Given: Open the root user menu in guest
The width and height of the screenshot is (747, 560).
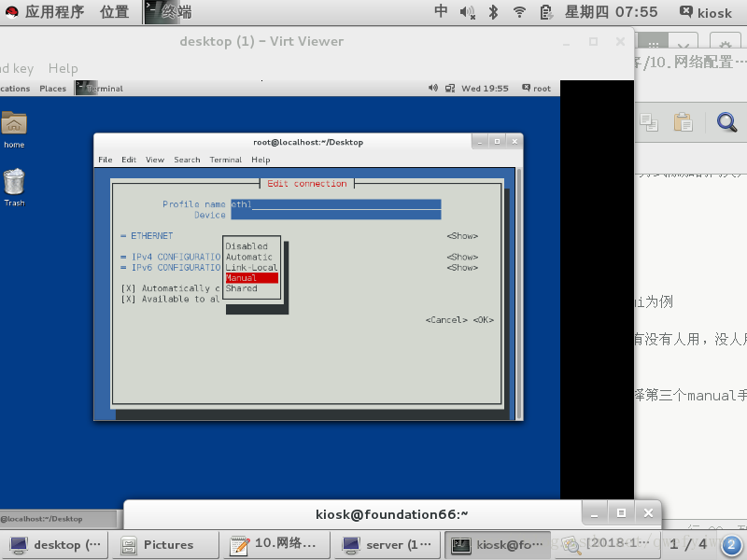Looking at the screenshot, I should coord(536,88).
